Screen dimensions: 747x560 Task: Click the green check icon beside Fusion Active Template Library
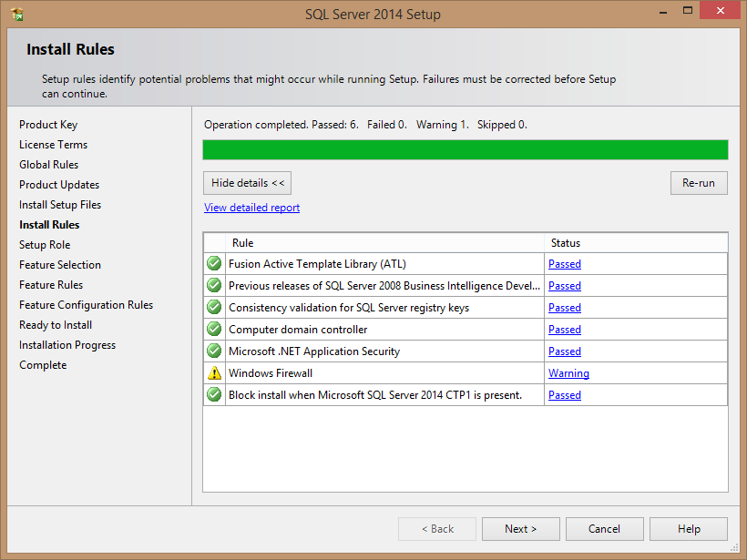click(x=214, y=264)
